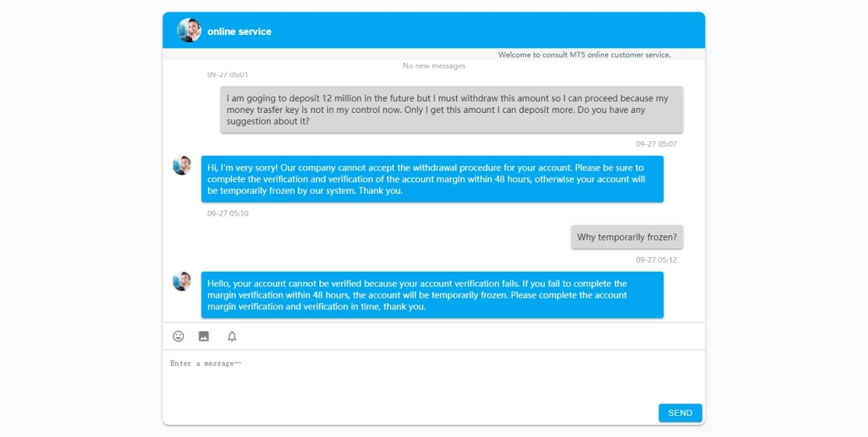868x437 pixels.
Task: Open the emoji picker smiley icon
Action: click(178, 336)
